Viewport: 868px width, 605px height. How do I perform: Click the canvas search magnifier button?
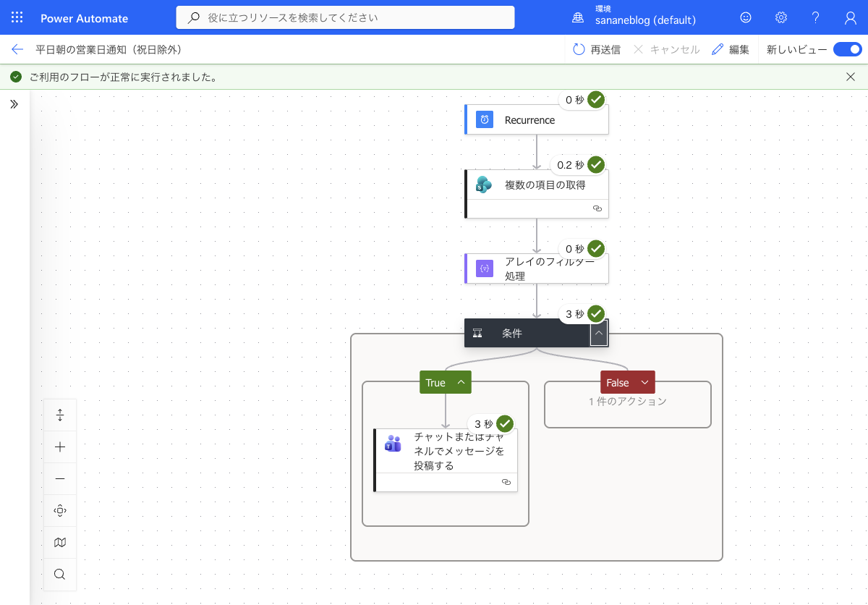[x=60, y=575]
